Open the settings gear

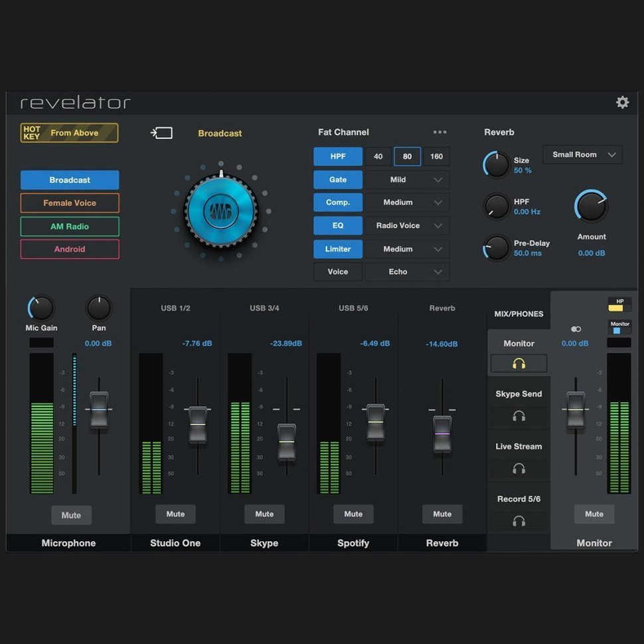coord(622,102)
